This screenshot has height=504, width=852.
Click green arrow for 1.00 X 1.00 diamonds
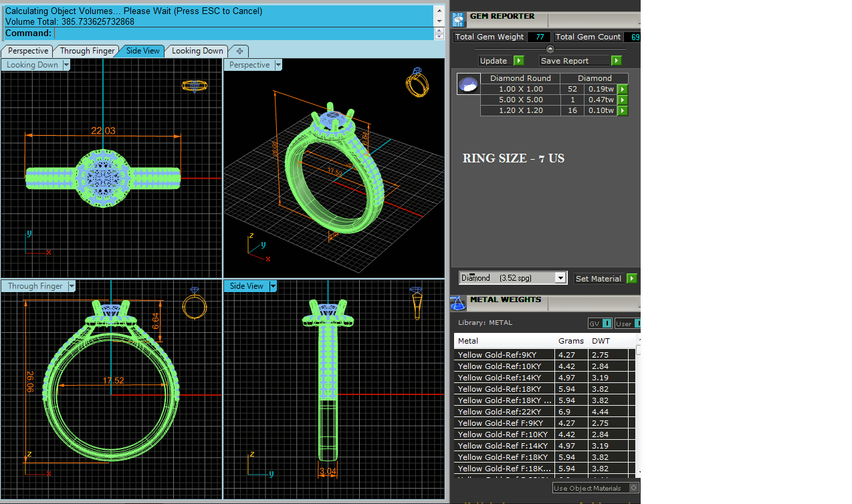pyautogui.click(x=623, y=90)
